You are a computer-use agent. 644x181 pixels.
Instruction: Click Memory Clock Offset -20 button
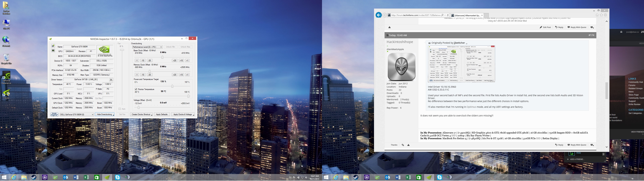149,75
